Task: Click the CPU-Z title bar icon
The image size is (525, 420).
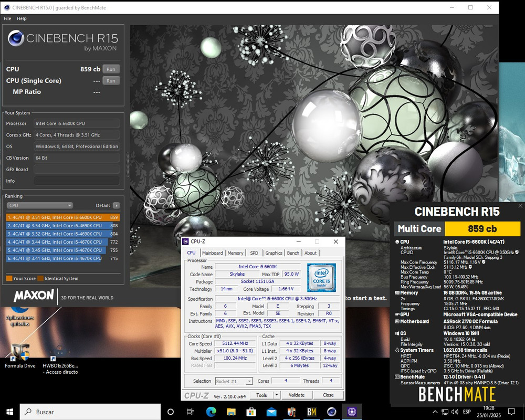Action: (185, 241)
